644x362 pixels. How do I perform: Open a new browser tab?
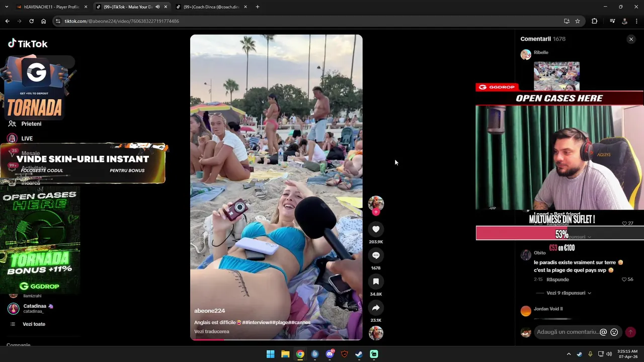click(257, 7)
